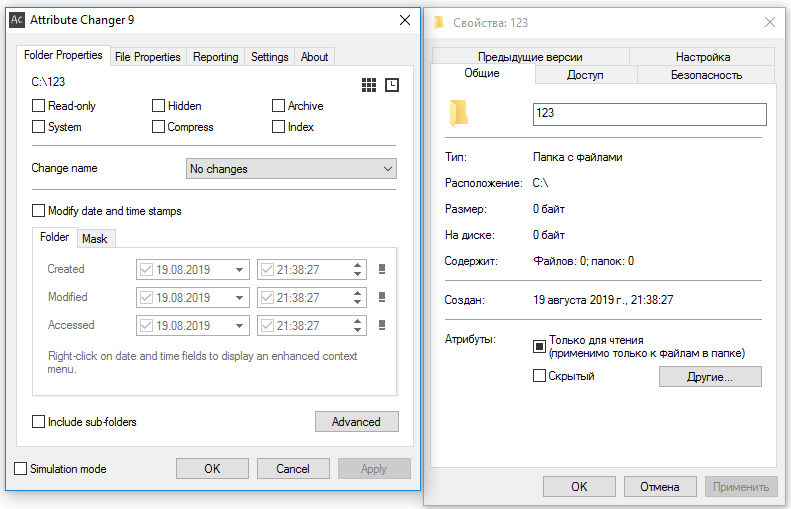This screenshot has width=791, height=509.
Task: Open the Предыдущие версии tab
Action: 530,56
